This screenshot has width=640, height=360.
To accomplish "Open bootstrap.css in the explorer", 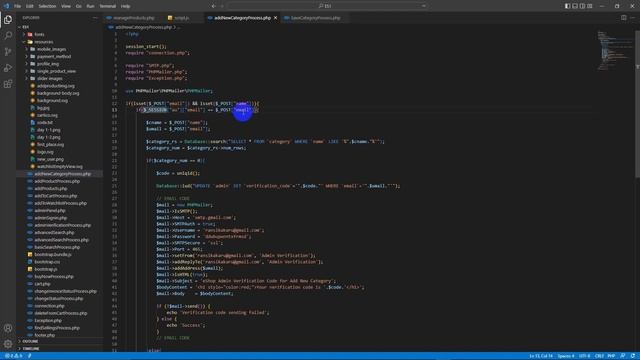I will (47, 262).
